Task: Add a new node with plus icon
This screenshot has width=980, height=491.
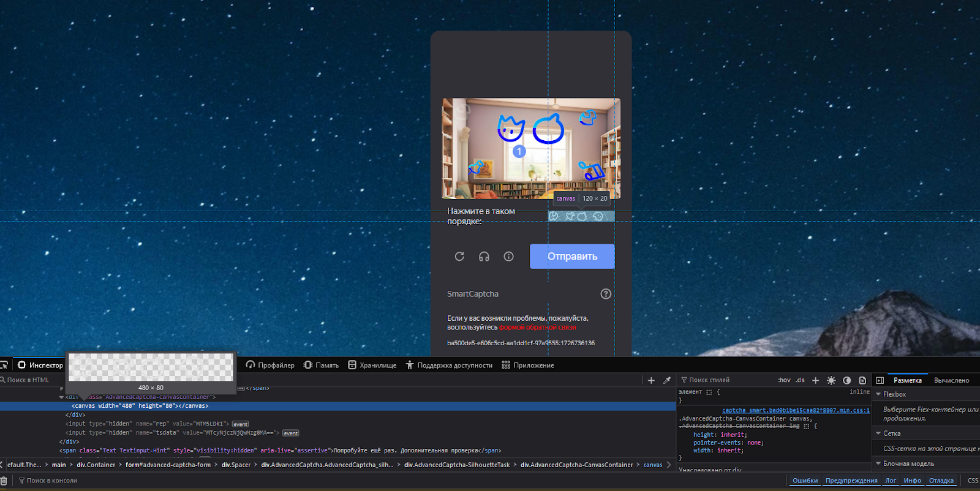Action: pyautogui.click(x=651, y=380)
